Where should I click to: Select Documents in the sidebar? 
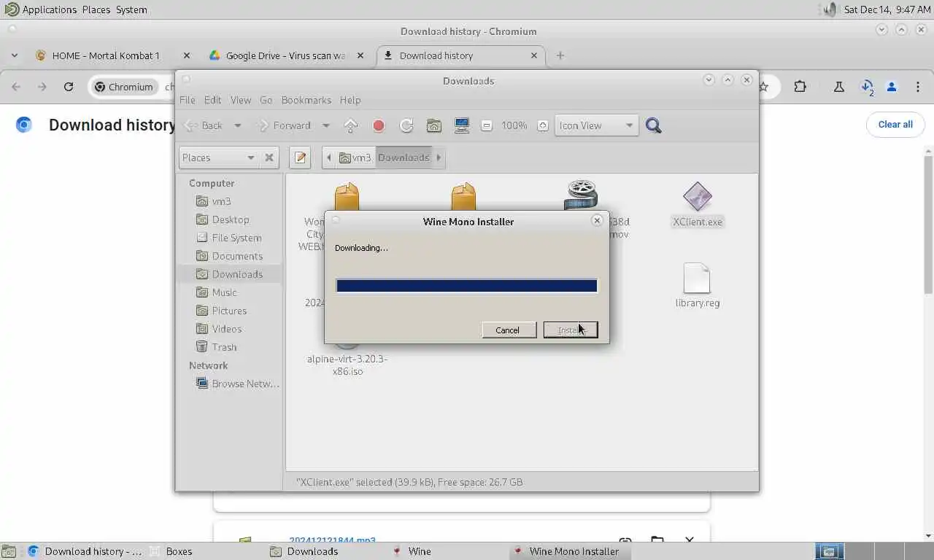[230, 256]
